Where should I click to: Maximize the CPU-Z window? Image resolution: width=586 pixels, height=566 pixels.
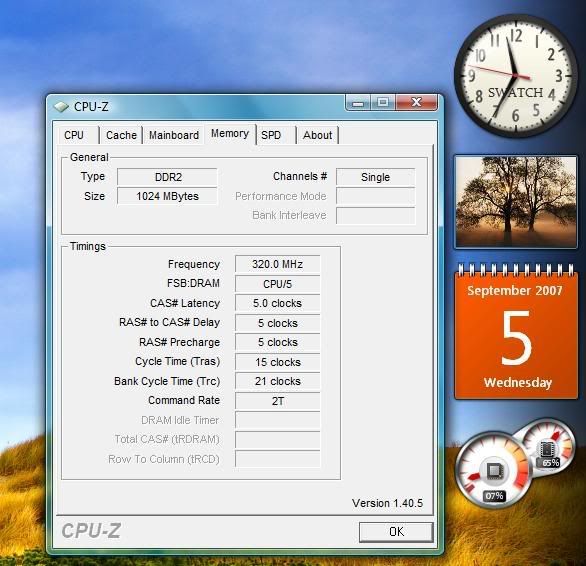382,102
